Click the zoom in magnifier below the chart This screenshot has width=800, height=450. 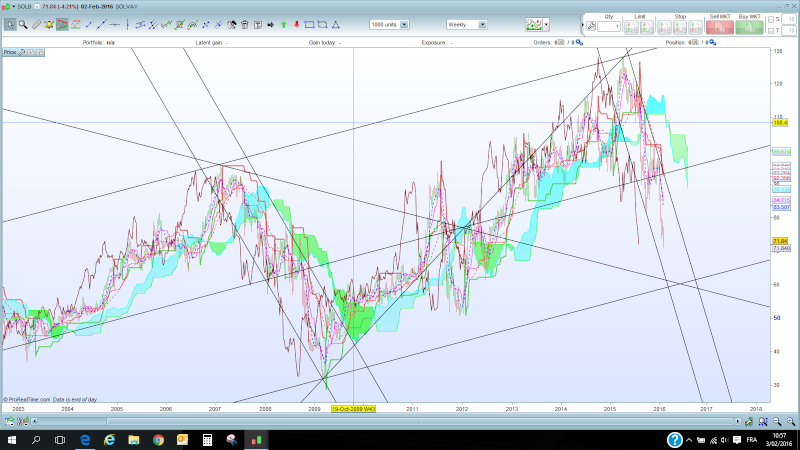790,421
